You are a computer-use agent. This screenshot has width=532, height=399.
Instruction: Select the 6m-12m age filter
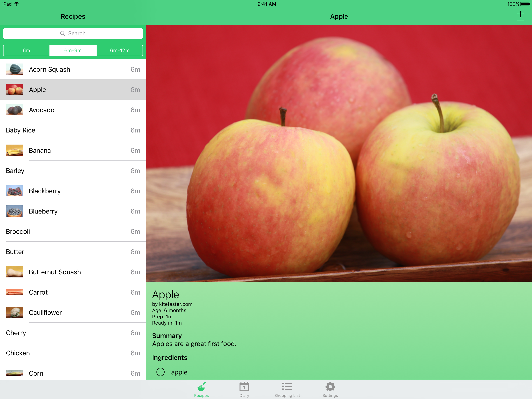pyautogui.click(x=120, y=50)
